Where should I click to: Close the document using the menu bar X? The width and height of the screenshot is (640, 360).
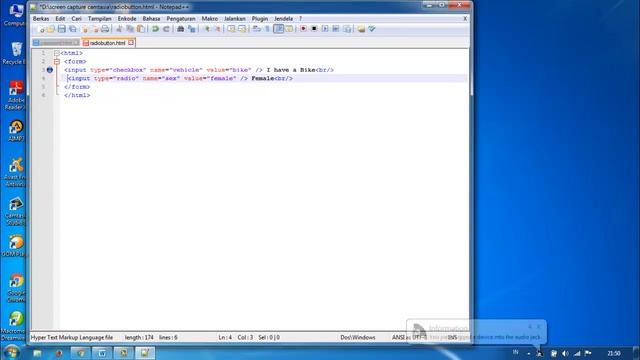pyautogui.click(x=465, y=19)
